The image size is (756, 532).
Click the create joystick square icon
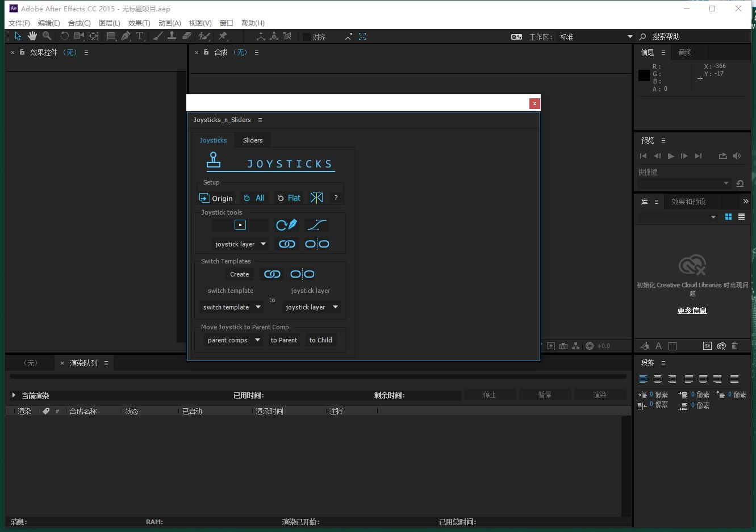click(x=240, y=225)
